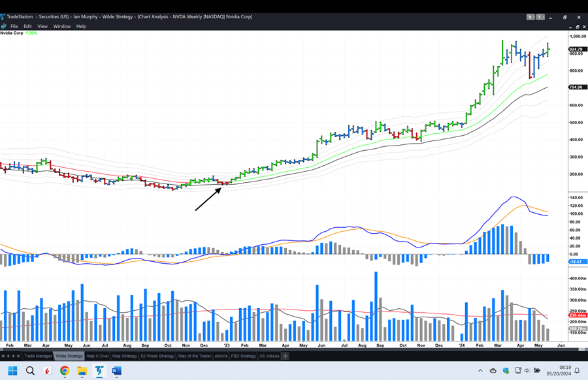Open Windows Search from taskbar
Image resolution: width=588 pixels, height=380 pixels.
[30, 371]
